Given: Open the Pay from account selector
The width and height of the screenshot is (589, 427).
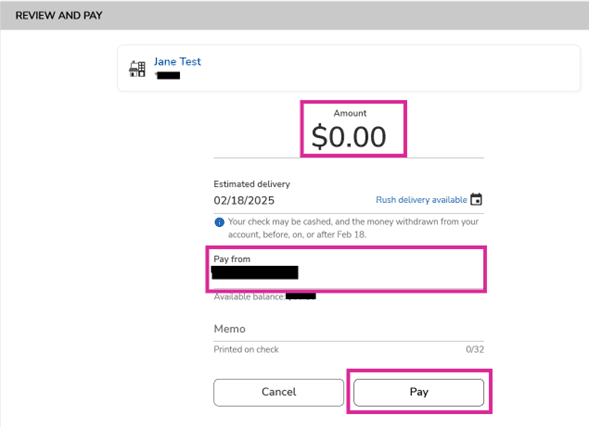Looking at the screenshot, I should (346, 269).
